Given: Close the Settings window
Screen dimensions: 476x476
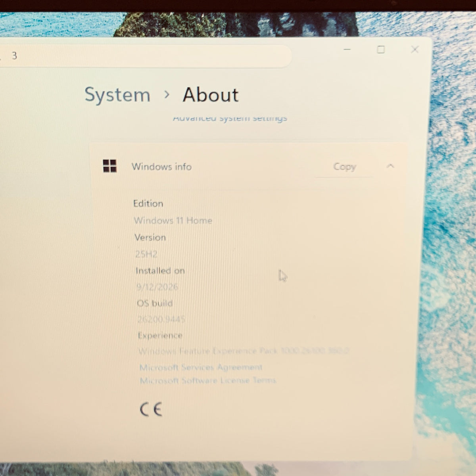Looking at the screenshot, I should point(415,50).
